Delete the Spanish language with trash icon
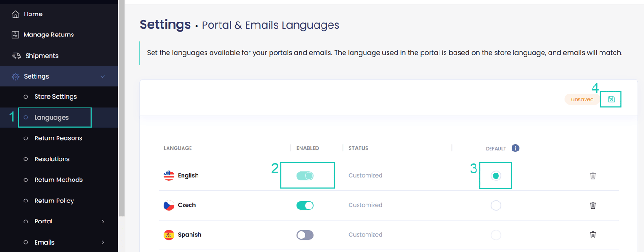Image resolution: width=644 pixels, height=252 pixels. 593,235
